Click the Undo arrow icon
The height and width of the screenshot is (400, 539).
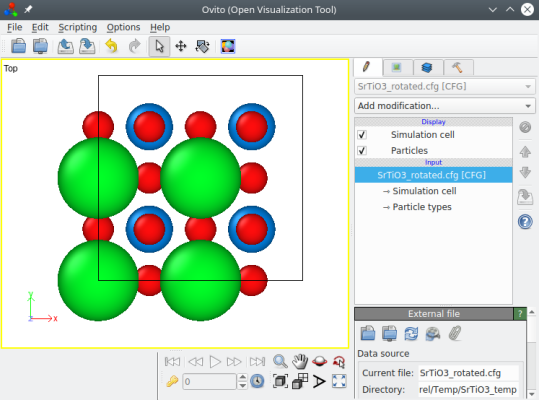point(111,46)
